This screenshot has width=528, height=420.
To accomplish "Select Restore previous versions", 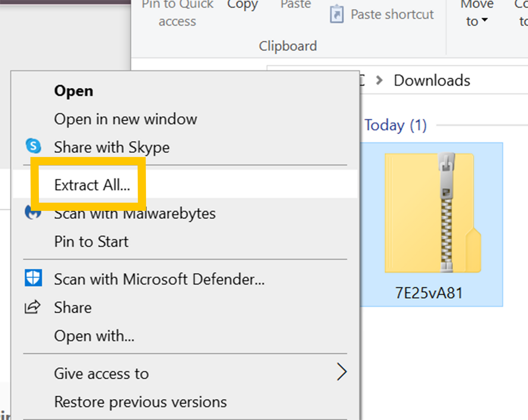I will (x=140, y=402).
